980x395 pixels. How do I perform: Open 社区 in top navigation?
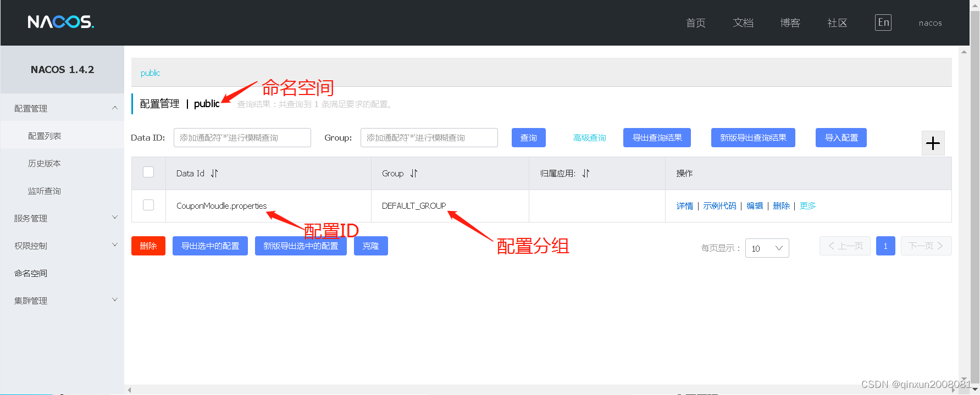pos(837,23)
